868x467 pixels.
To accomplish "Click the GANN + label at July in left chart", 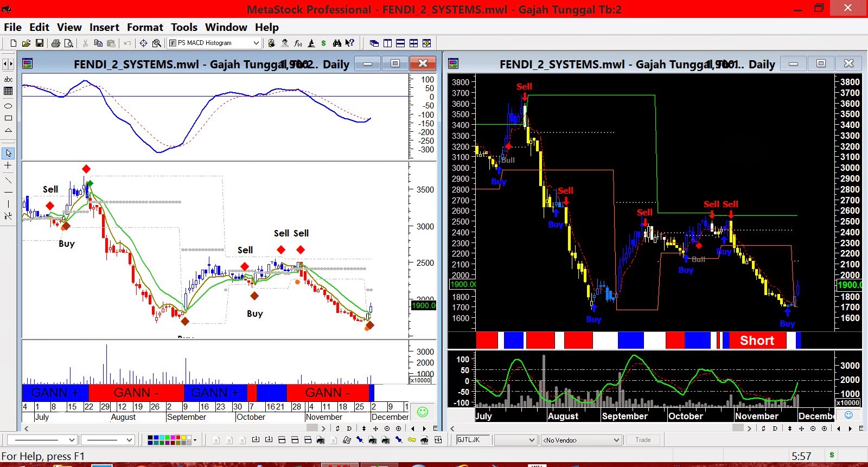I will [54, 393].
